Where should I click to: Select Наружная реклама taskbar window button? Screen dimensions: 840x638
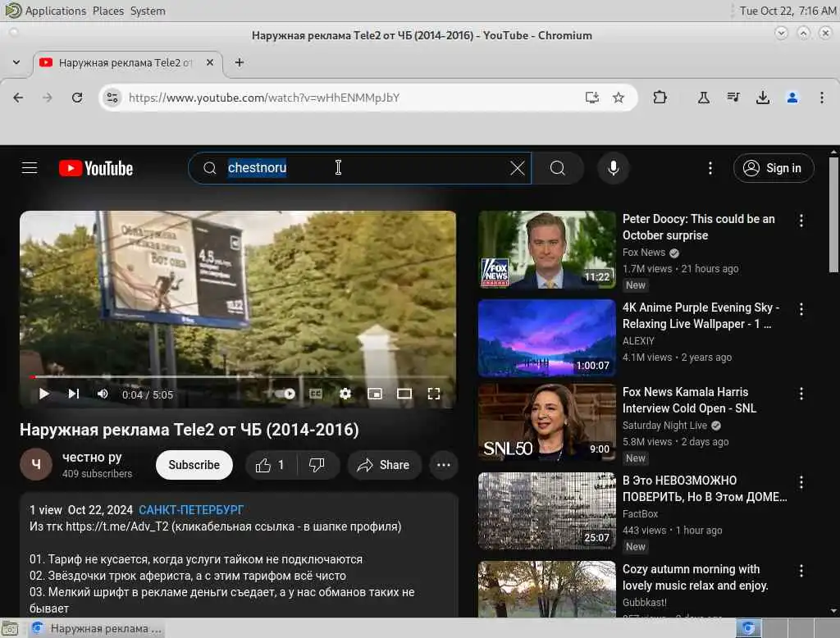tap(97, 628)
